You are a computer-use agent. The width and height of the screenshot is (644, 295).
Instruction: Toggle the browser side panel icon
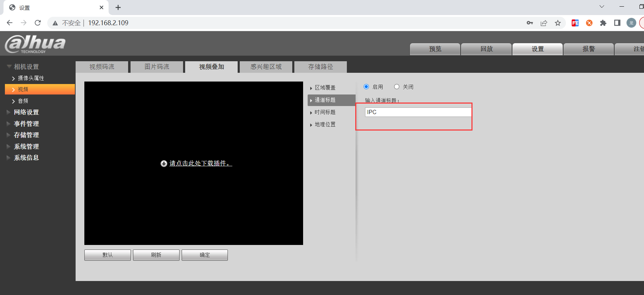point(617,23)
